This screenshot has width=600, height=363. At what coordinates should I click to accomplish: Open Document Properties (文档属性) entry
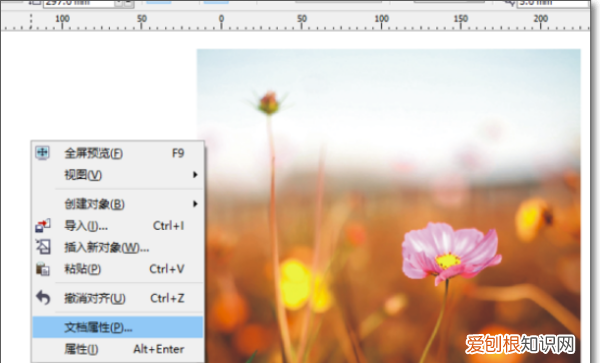pyautogui.click(x=117, y=327)
